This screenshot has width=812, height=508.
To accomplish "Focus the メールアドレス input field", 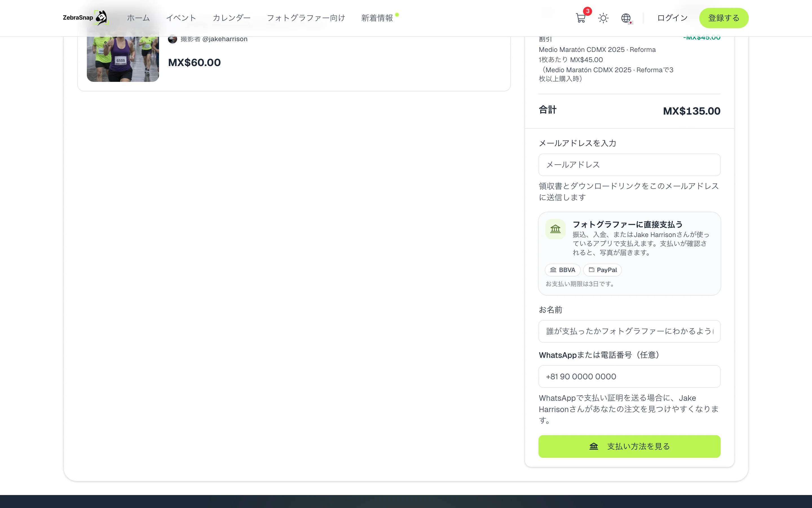I will point(630,165).
